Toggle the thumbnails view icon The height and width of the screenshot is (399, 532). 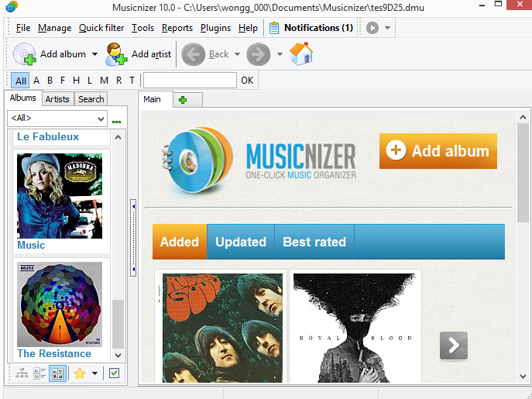(x=57, y=373)
